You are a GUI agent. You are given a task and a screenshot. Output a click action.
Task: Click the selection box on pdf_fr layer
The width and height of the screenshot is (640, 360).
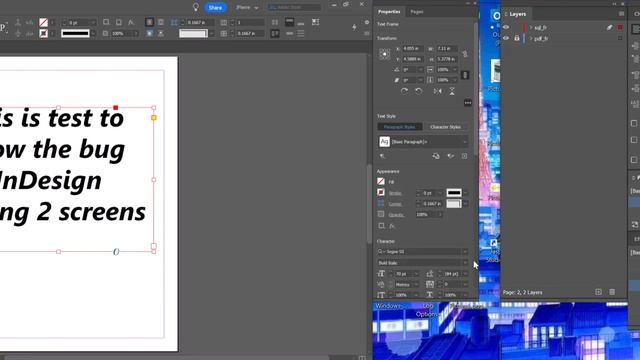620,38
